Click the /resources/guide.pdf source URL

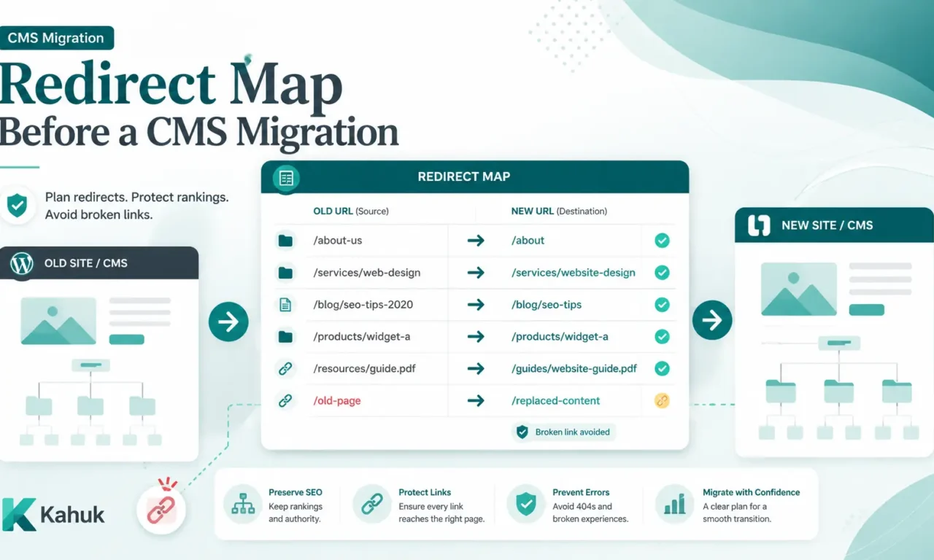click(364, 369)
